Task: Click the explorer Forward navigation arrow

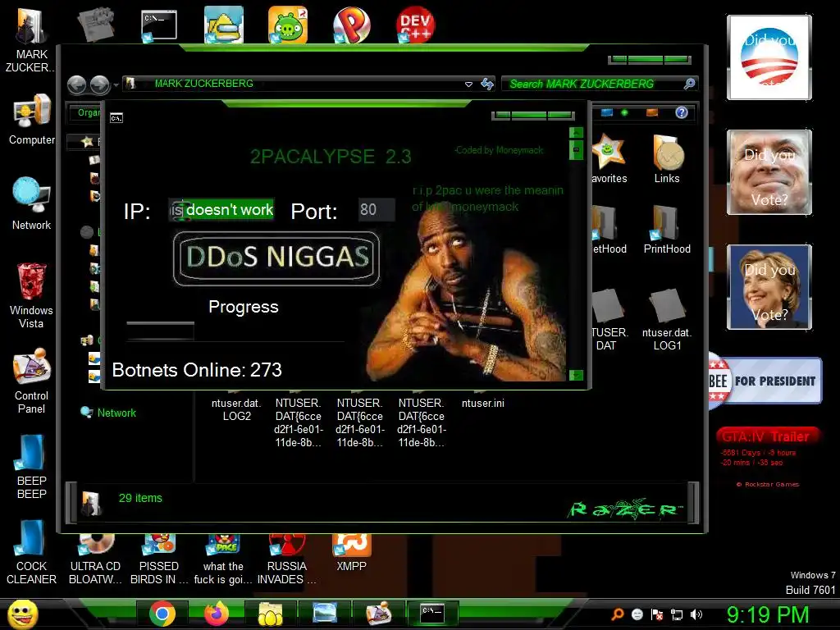Action: (99, 84)
